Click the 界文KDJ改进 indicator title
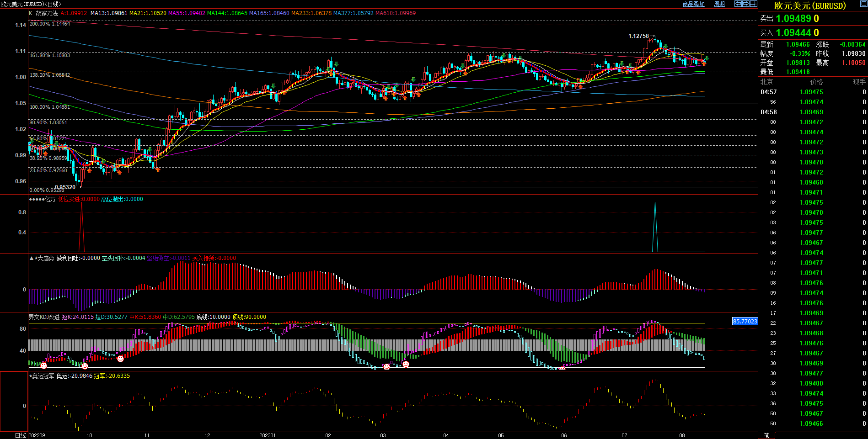 [x=44, y=317]
